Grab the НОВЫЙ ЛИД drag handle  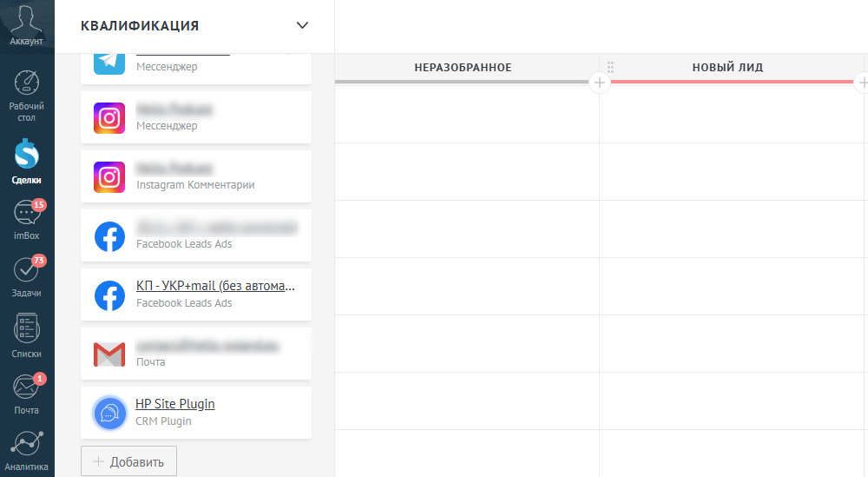pyautogui.click(x=610, y=67)
